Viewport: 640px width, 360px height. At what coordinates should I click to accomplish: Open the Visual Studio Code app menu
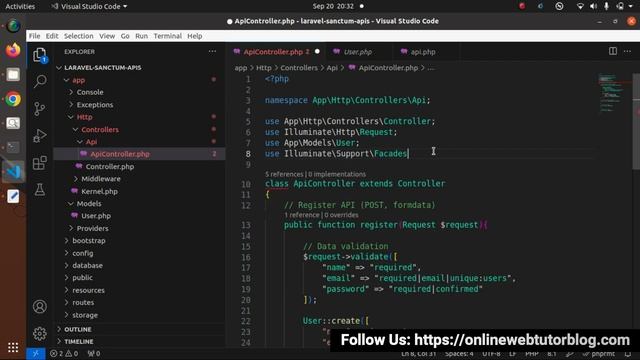(x=89, y=6)
